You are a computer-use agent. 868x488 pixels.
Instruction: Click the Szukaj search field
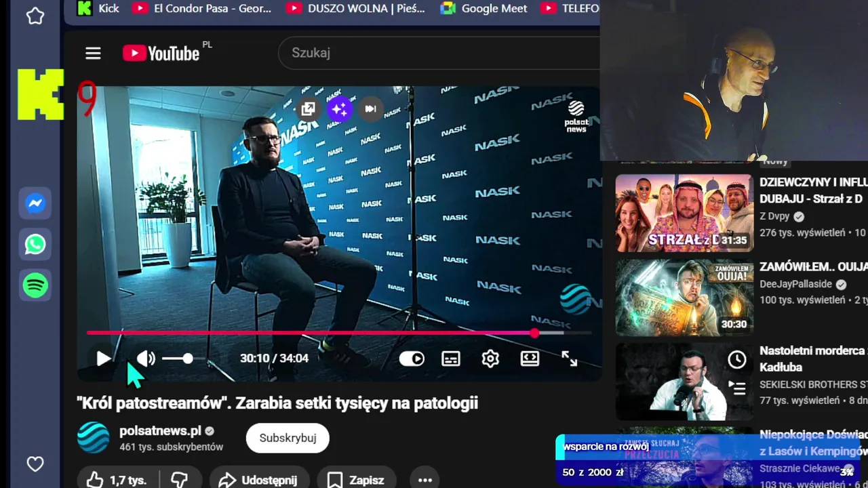(441, 53)
